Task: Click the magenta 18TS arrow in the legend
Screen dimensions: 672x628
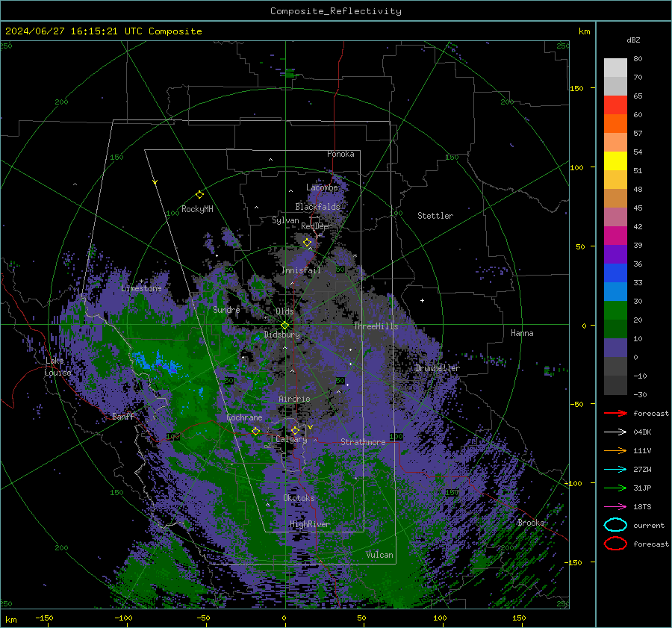Action: pos(615,507)
